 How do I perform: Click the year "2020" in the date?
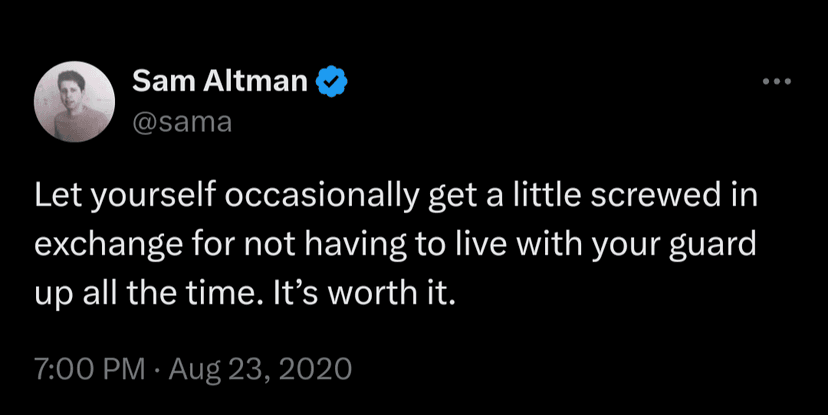coord(316,368)
